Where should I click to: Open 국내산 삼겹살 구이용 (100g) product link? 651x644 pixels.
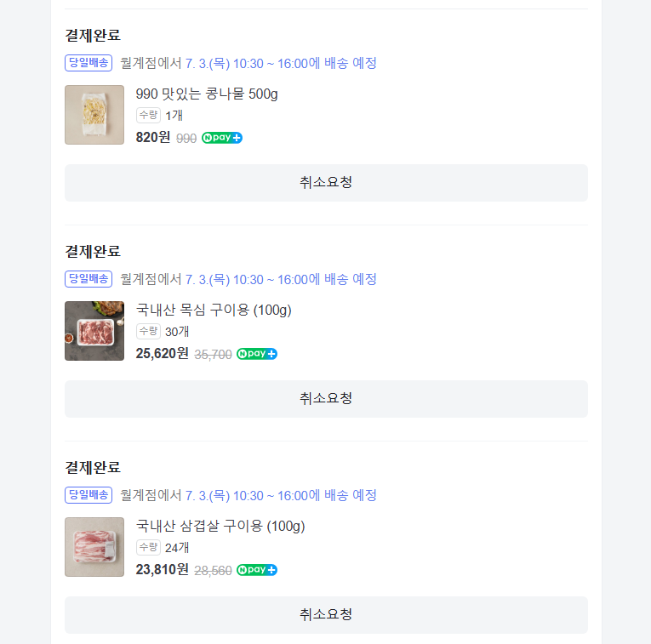[x=220, y=526]
